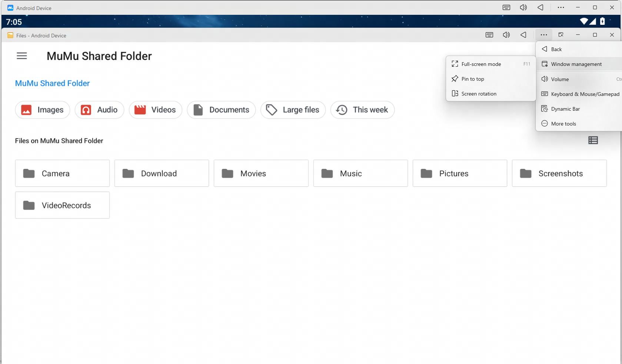The height and width of the screenshot is (364, 622).
Task: Click 'Files on MuMu Shared Folder' heading
Action: pos(59,141)
